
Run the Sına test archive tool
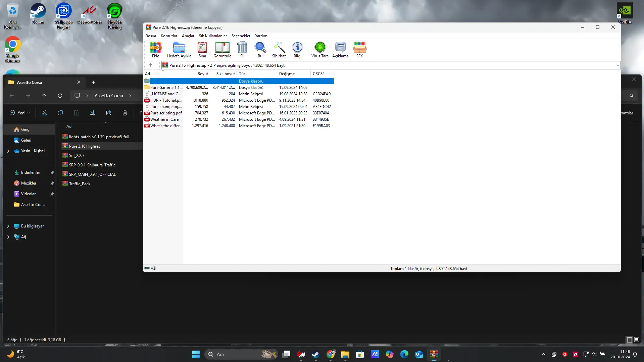[x=202, y=50]
